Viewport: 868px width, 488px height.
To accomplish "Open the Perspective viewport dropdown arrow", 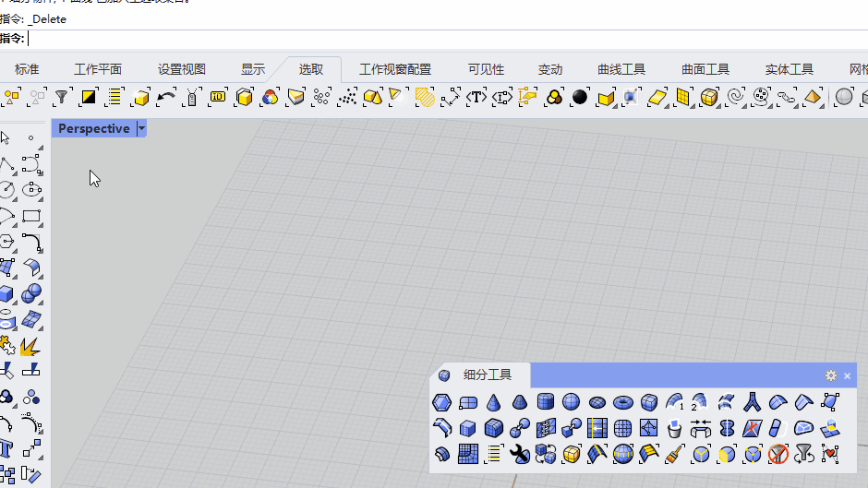I will click(141, 129).
